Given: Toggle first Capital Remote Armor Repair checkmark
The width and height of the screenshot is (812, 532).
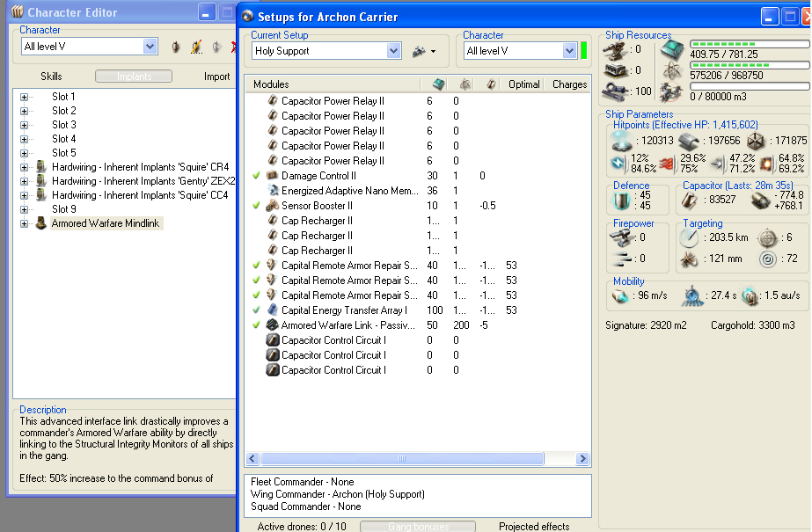Looking at the screenshot, I should [x=256, y=265].
